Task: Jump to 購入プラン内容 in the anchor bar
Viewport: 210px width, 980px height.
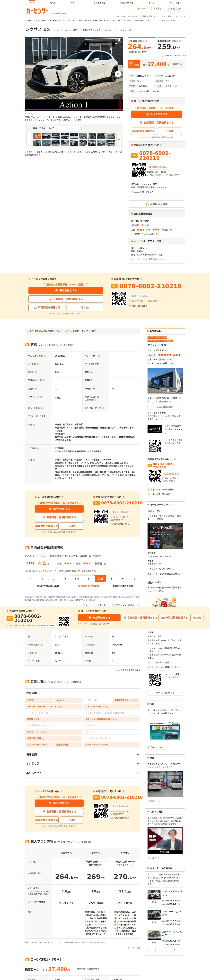Action: (x=88, y=331)
